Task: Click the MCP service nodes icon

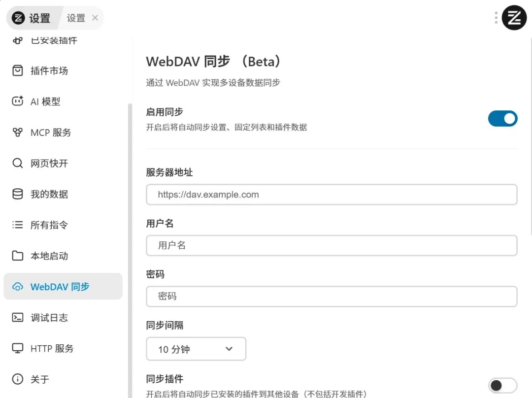Action: [x=18, y=133]
